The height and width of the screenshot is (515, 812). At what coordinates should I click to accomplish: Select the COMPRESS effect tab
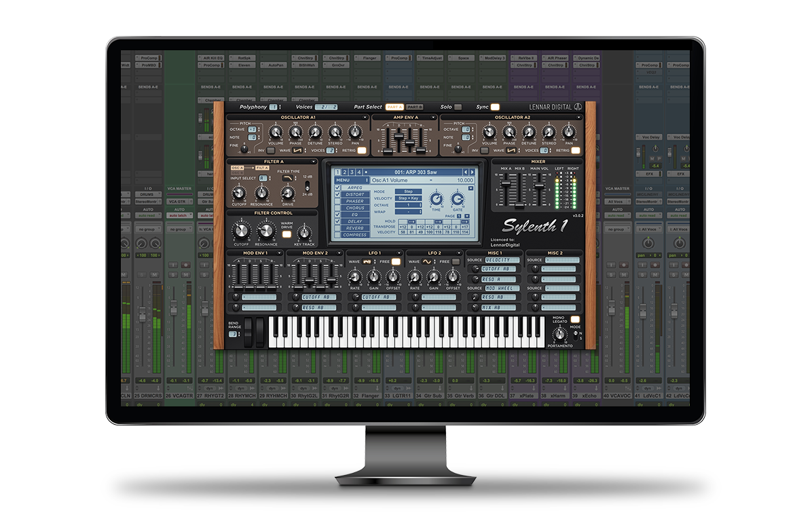[x=354, y=235]
